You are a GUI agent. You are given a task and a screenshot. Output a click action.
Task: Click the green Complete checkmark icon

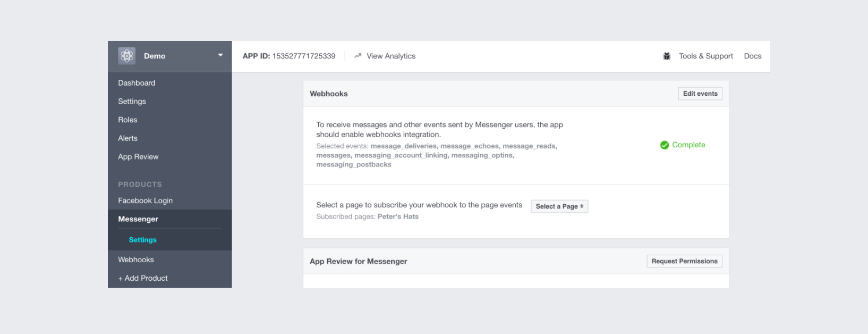click(665, 145)
